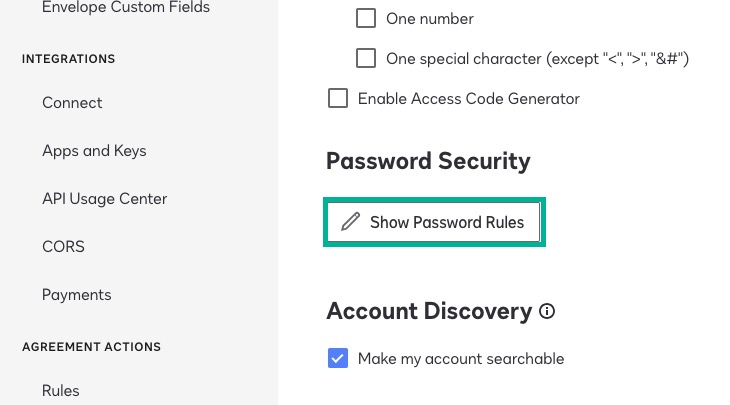
Task: Select CORS in the sidebar
Action: 63,247
